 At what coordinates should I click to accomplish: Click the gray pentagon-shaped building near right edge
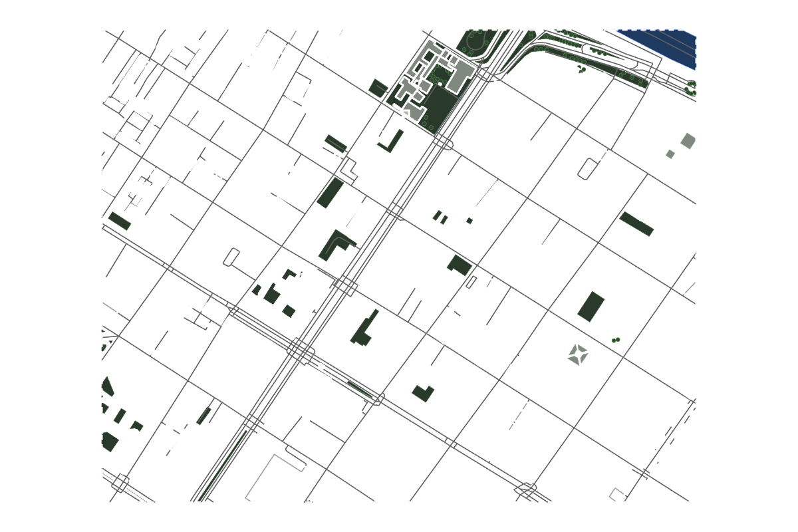688,140
